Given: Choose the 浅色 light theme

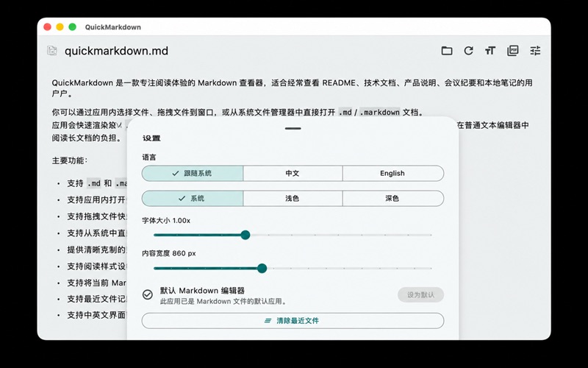Looking at the screenshot, I should click(293, 199).
